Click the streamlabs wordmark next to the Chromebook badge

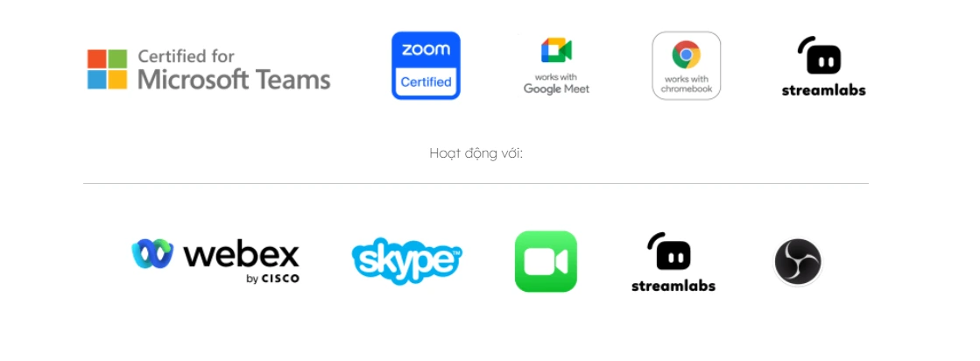(x=824, y=90)
